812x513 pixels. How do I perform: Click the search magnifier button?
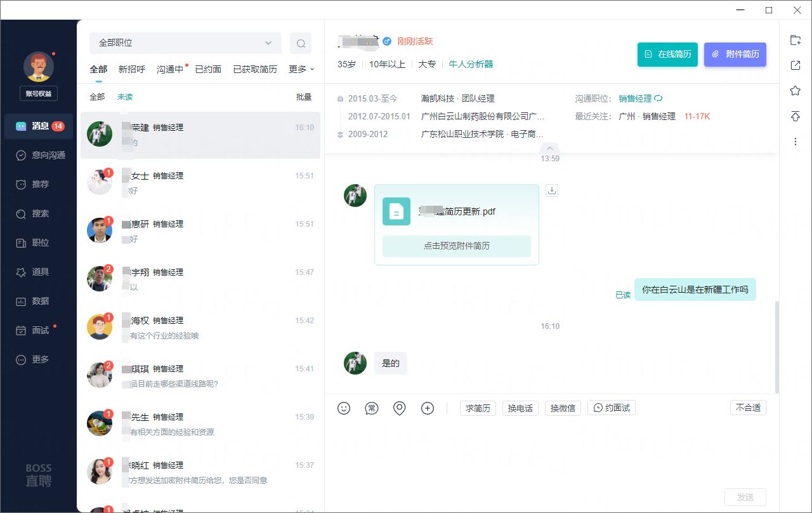[301, 43]
